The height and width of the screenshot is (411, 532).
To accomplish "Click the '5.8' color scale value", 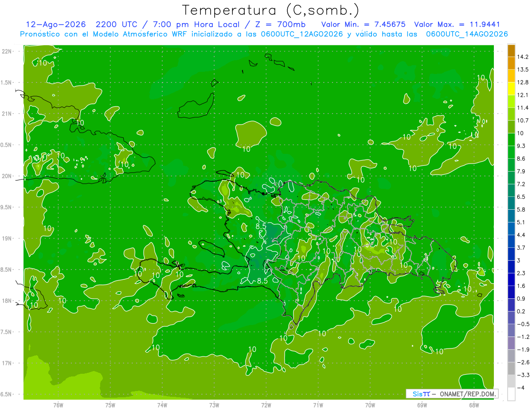I will [x=522, y=209].
